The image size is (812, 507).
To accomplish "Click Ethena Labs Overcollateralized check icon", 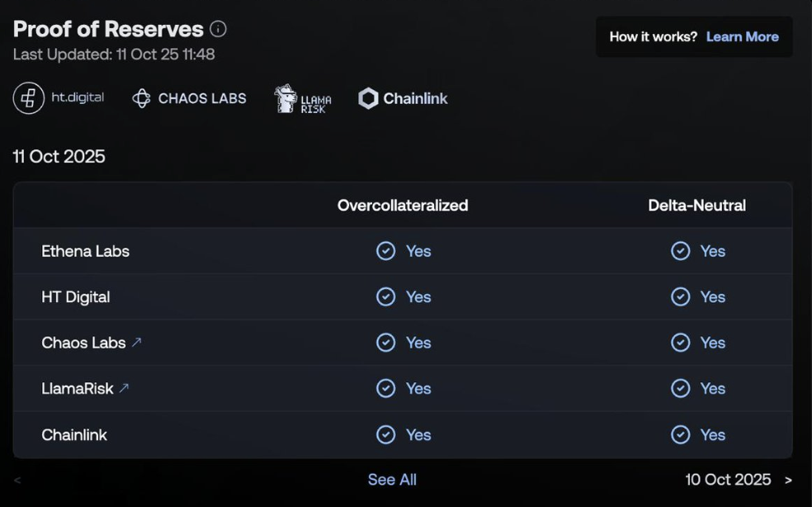I will (x=385, y=251).
